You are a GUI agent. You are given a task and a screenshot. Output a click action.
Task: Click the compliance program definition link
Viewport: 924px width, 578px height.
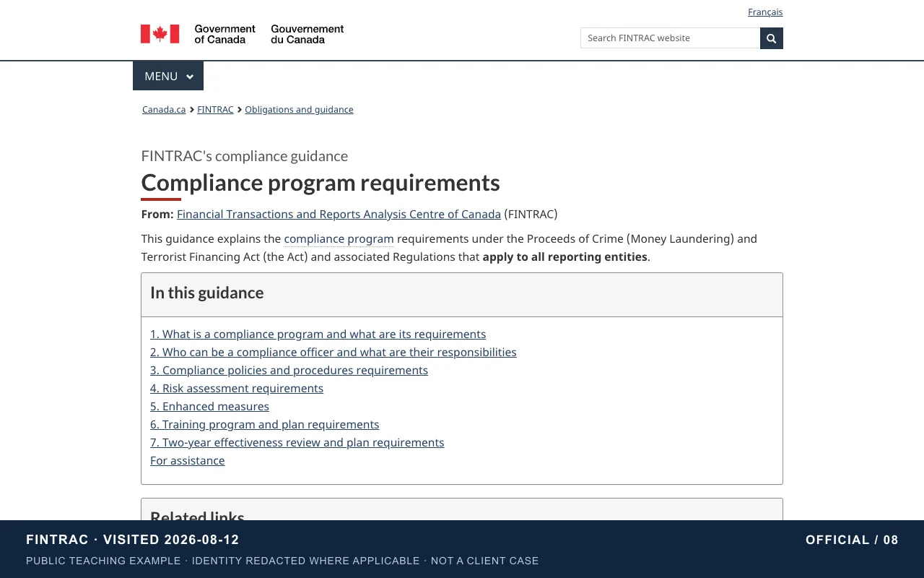point(339,238)
